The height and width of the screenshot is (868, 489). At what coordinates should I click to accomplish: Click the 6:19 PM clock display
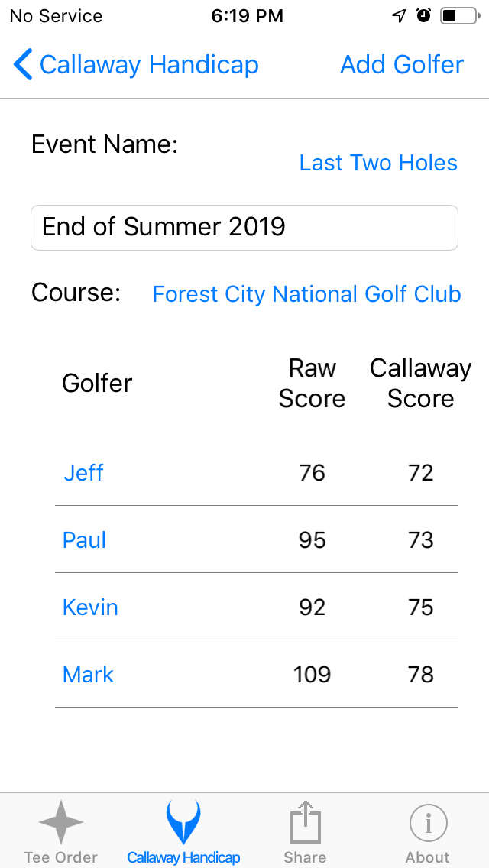248,15
